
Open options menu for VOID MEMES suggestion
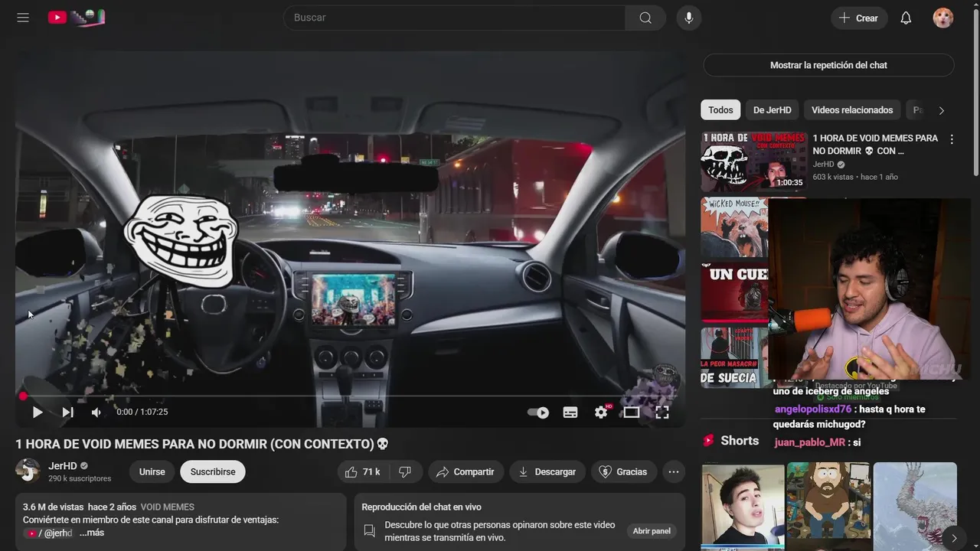click(x=952, y=139)
